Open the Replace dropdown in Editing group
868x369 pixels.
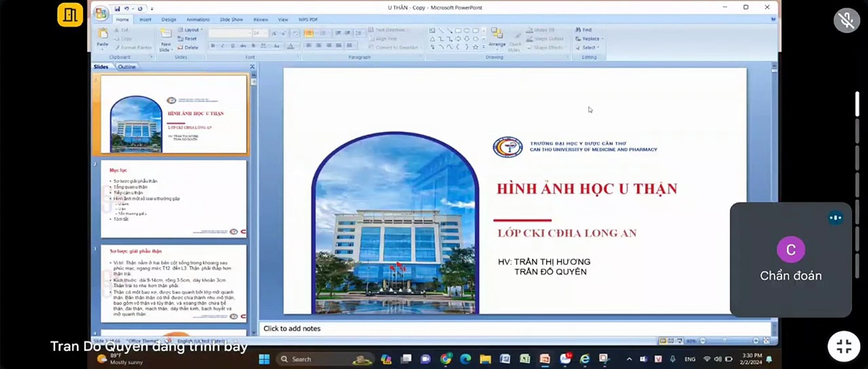(589, 38)
